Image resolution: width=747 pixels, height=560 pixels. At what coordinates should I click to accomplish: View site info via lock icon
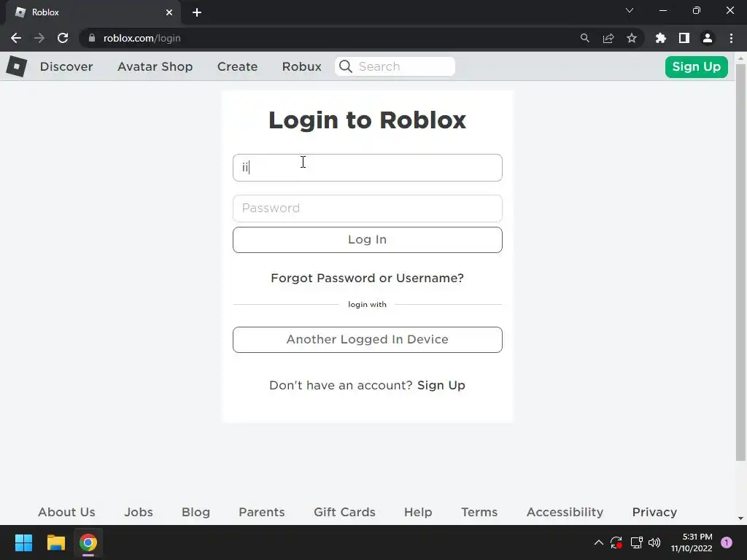pos(91,38)
